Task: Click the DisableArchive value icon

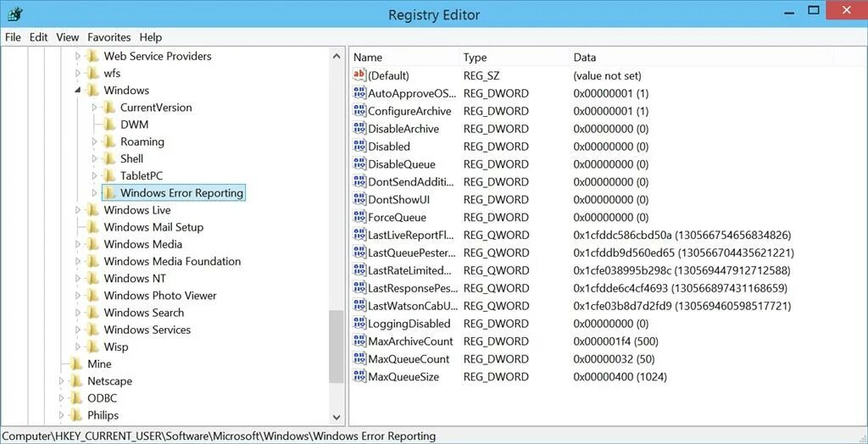Action: (359, 129)
